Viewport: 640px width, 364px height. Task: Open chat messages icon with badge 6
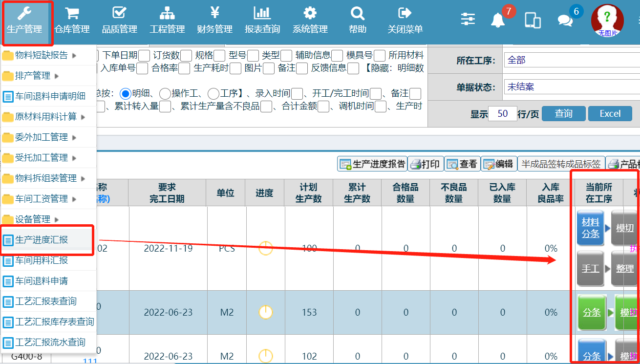click(565, 20)
